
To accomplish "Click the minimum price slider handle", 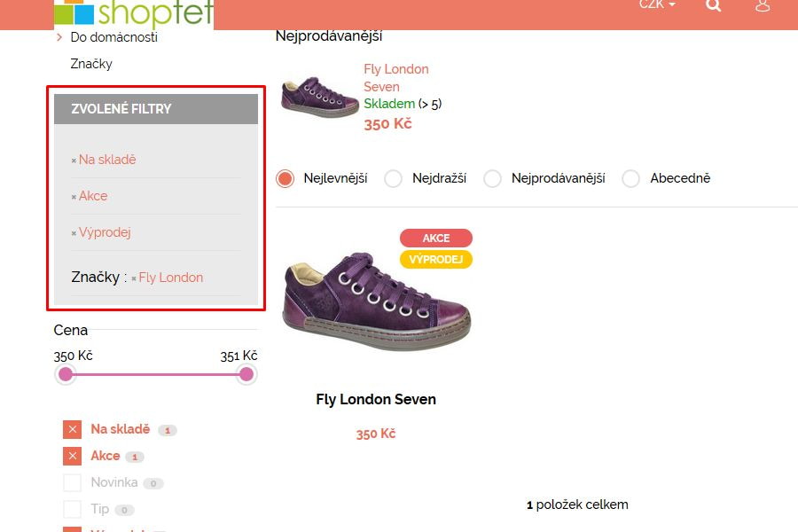I will [66, 375].
